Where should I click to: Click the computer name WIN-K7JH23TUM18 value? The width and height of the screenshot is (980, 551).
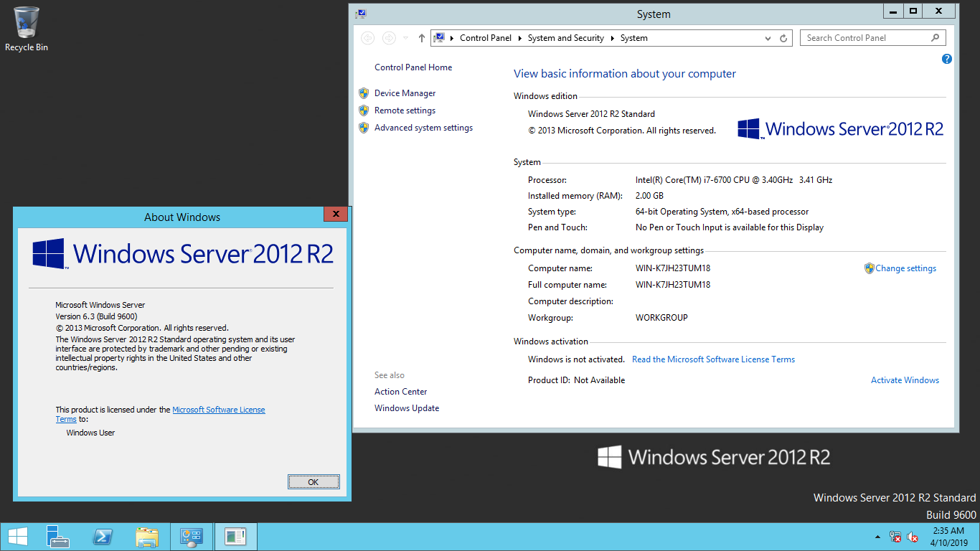673,268
